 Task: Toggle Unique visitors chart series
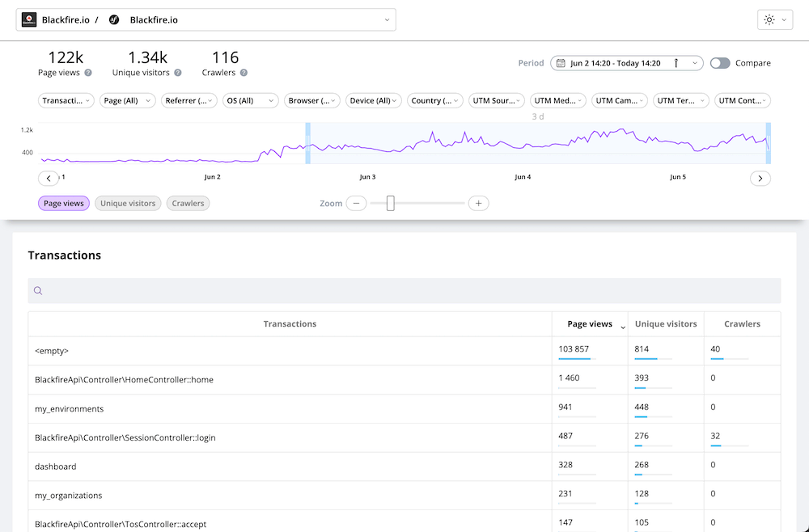pos(128,203)
